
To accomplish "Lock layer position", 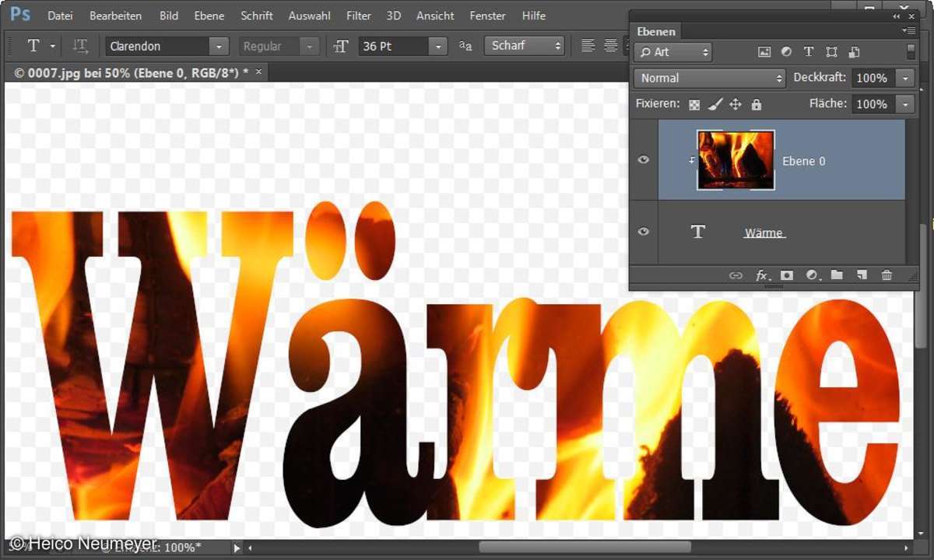I will pyautogui.click(x=736, y=103).
